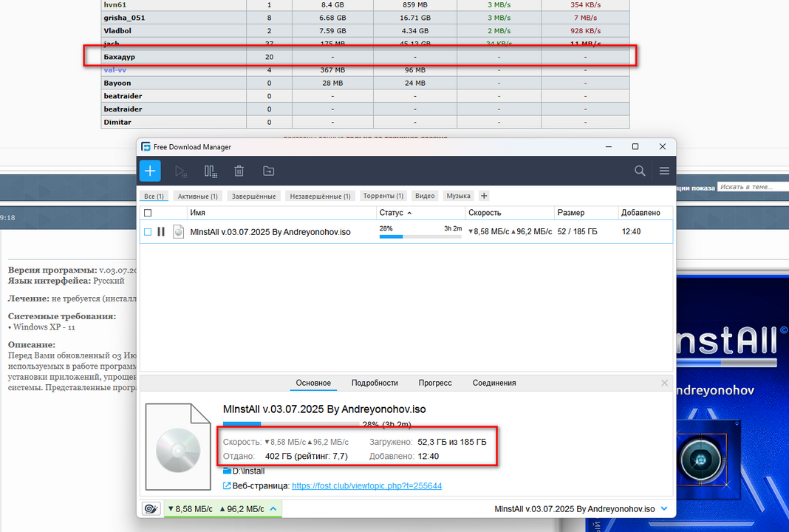This screenshot has width=789, height=532.
Task: Close the details panel with the X
Action: [x=665, y=383]
